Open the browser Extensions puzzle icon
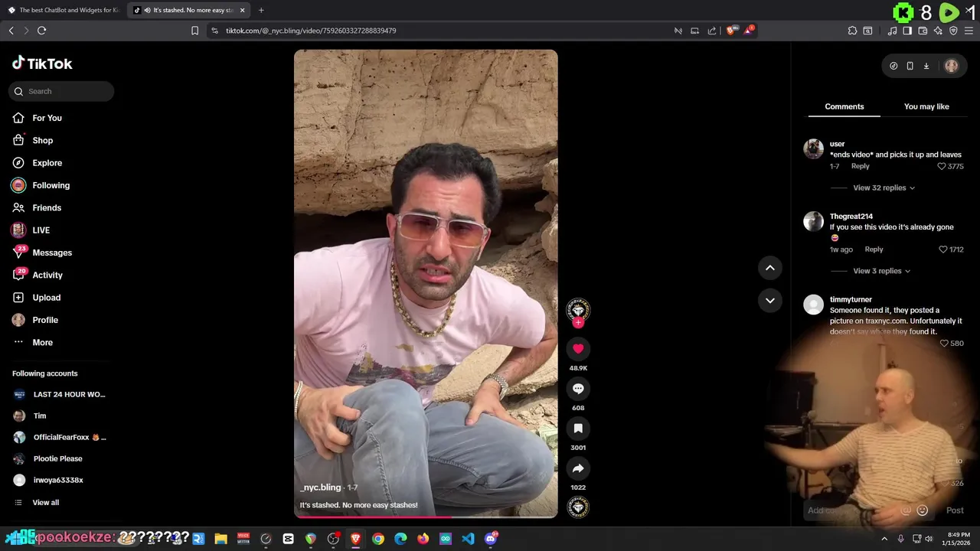This screenshot has height=551, width=980. tap(852, 31)
